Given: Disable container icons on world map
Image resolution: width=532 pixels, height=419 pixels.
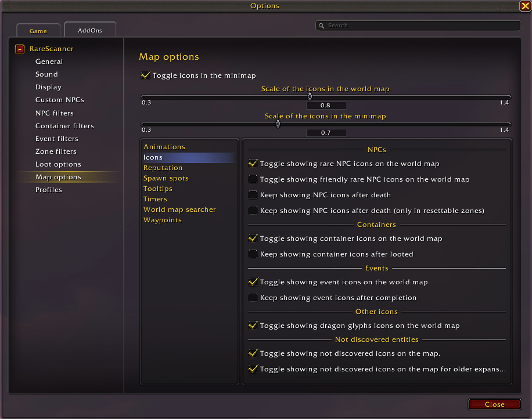Looking at the screenshot, I should pos(253,239).
